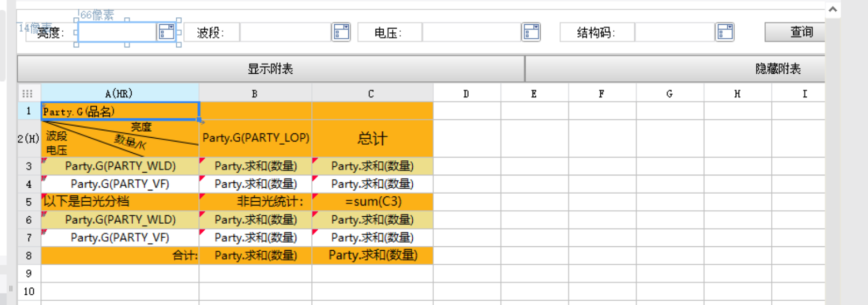Image resolution: width=868 pixels, height=305 pixels.
Task: Click the scroll up arrow
Action: click(x=833, y=9)
